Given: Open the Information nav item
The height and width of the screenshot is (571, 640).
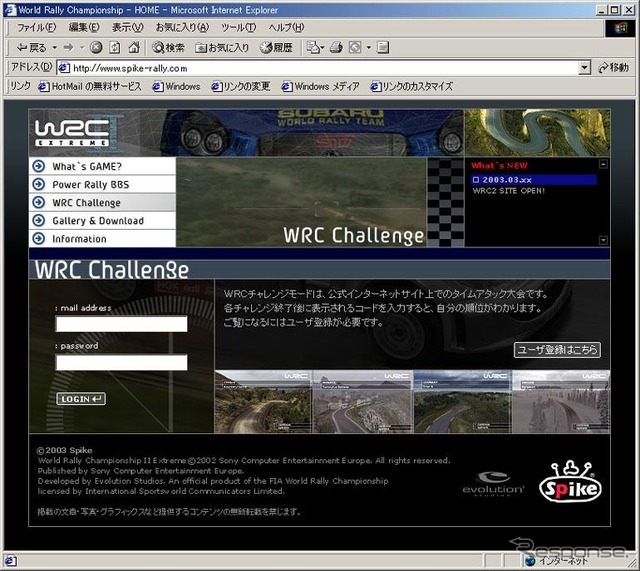Looking at the screenshot, I should click(x=102, y=238).
